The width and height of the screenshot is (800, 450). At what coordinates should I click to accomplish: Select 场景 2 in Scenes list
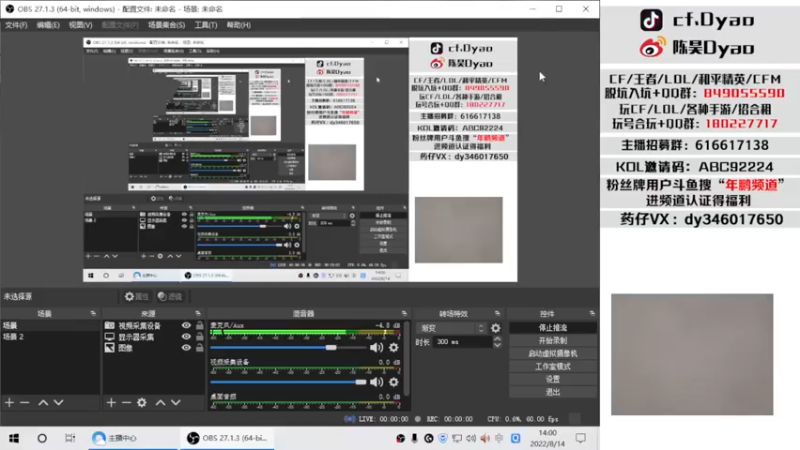50,337
